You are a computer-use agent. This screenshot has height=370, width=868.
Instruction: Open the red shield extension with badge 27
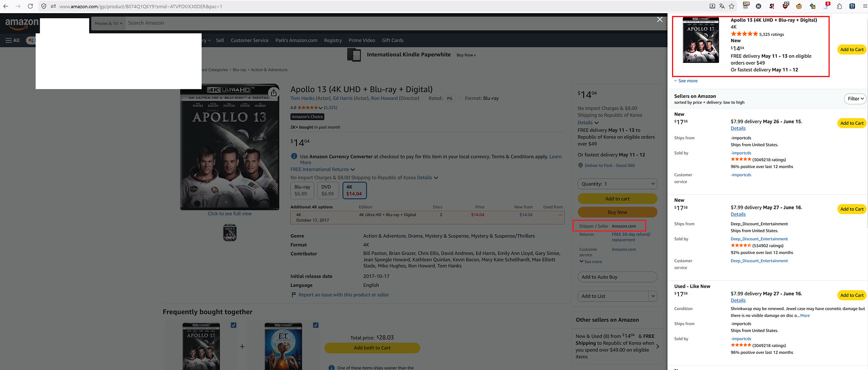[x=786, y=5]
